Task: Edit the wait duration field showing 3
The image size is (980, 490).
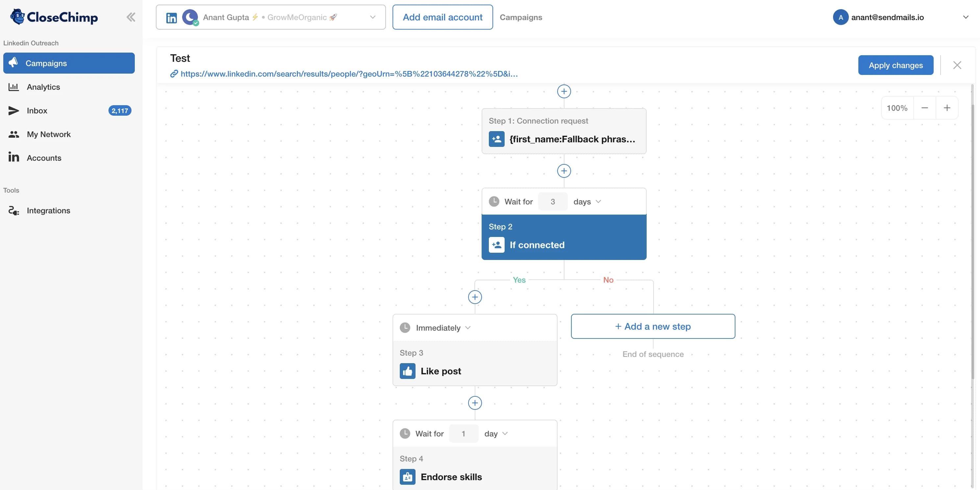Action: [553, 202]
